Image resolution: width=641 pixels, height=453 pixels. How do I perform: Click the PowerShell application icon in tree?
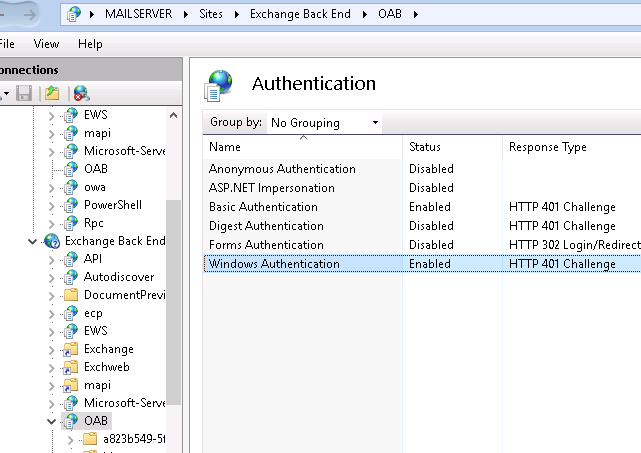click(70, 205)
